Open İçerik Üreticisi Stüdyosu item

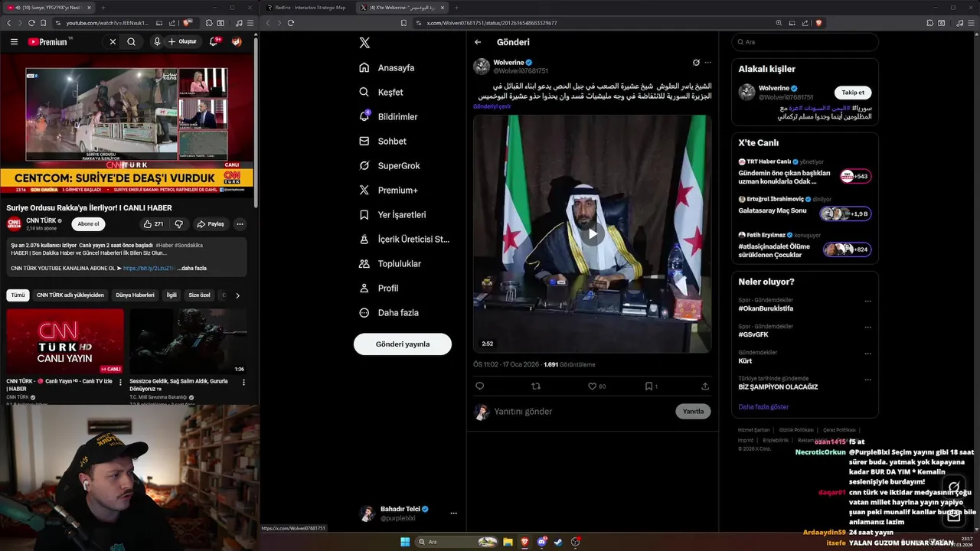click(x=403, y=239)
